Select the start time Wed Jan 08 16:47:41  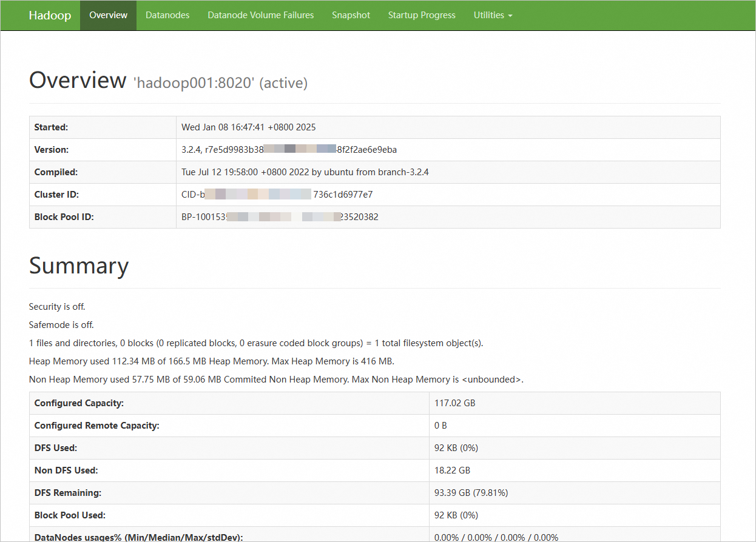point(249,127)
